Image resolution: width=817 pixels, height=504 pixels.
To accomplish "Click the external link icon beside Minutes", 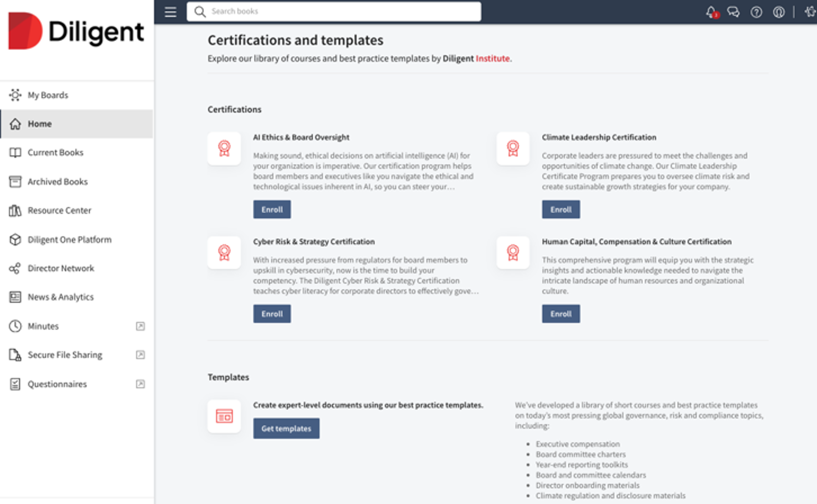I will [140, 326].
